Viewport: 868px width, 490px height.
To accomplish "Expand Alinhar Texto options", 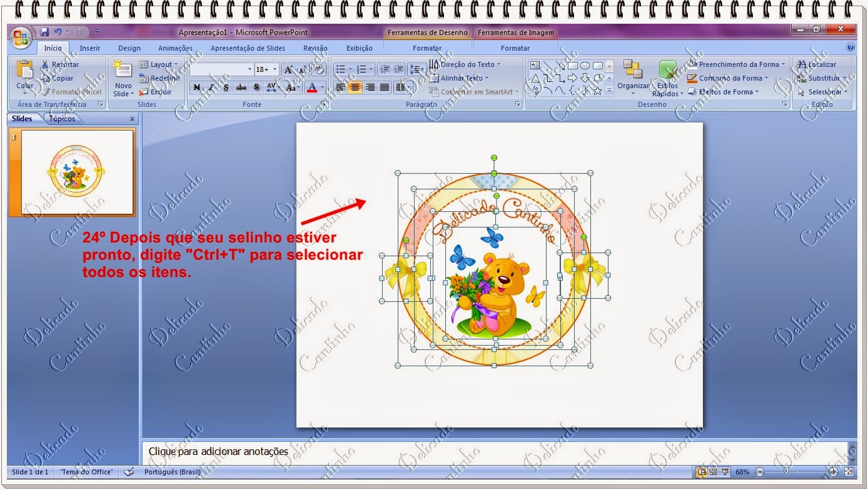I will pyautogui.click(x=460, y=78).
